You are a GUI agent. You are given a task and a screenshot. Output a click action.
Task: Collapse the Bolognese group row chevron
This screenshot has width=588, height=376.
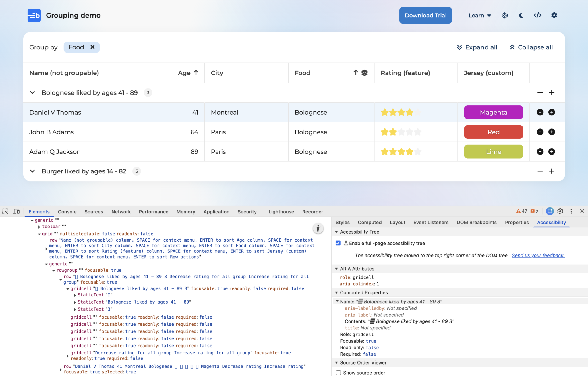tap(32, 92)
